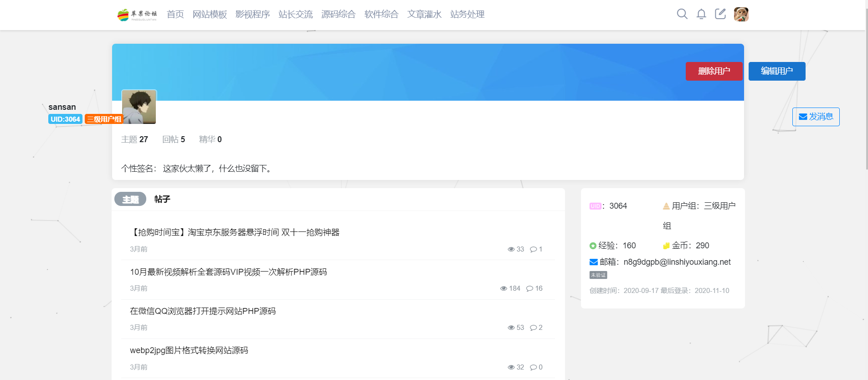
Task: Click the gold coin icon beside 金币
Action: pos(666,246)
